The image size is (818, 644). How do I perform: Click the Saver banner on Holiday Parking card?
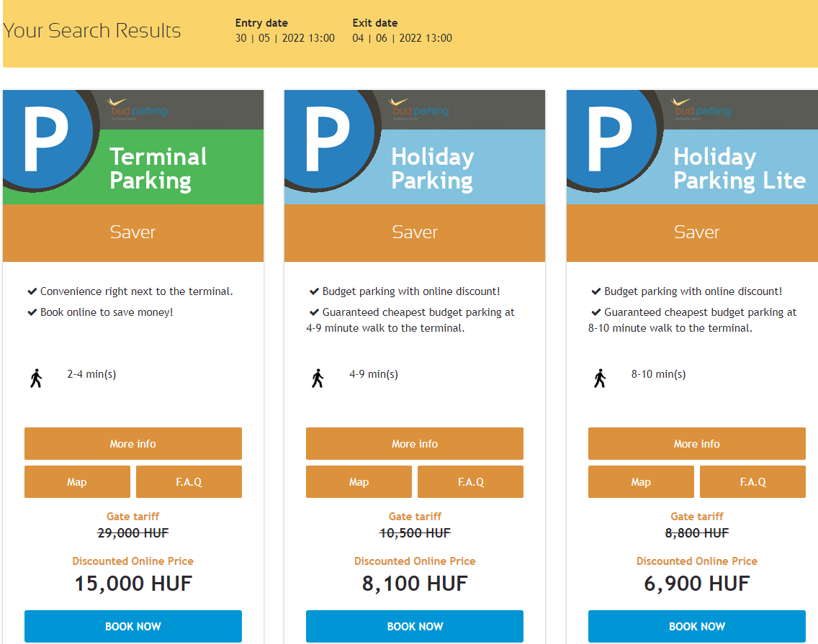[415, 232]
